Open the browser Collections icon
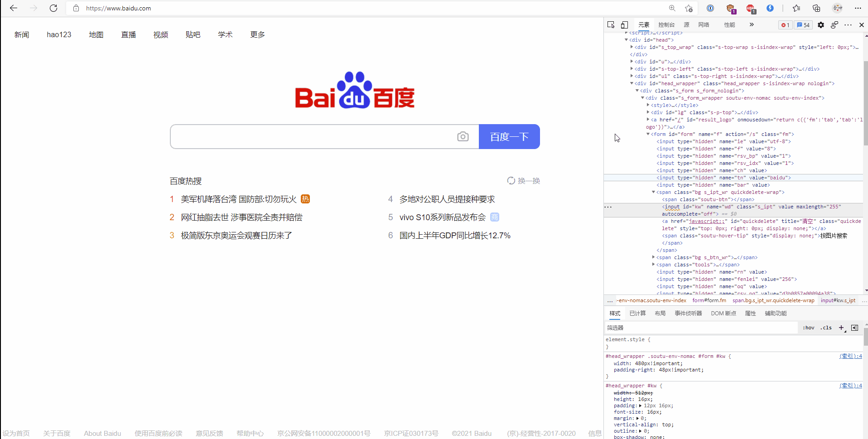This screenshot has width=868, height=439. coord(816,8)
